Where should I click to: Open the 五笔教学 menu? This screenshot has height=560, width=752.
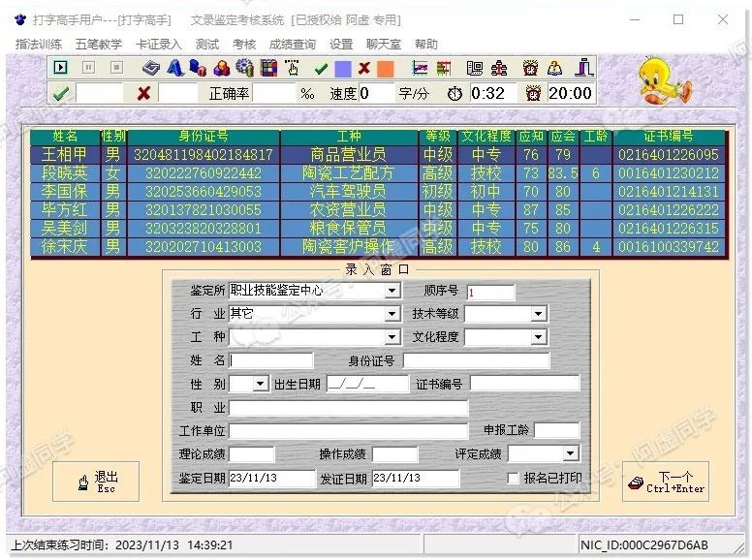click(x=98, y=45)
